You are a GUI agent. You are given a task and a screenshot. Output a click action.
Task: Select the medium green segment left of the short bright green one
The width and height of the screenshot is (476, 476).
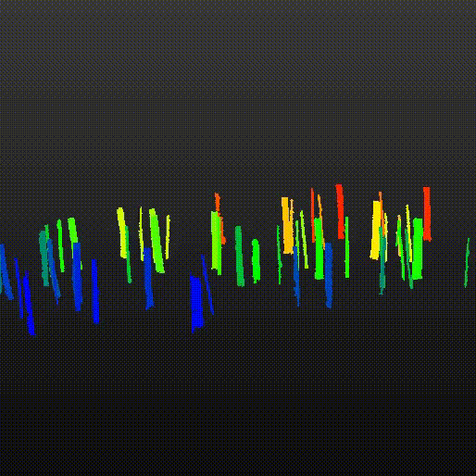(x=240, y=256)
